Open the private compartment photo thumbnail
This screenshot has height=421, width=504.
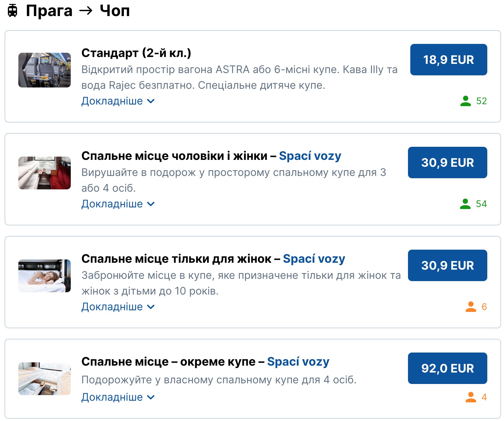click(45, 379)
